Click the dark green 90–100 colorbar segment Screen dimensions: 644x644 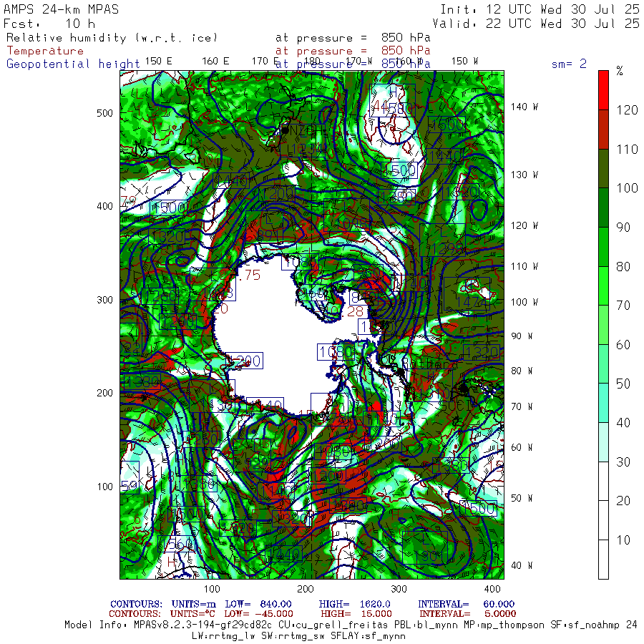603,207
